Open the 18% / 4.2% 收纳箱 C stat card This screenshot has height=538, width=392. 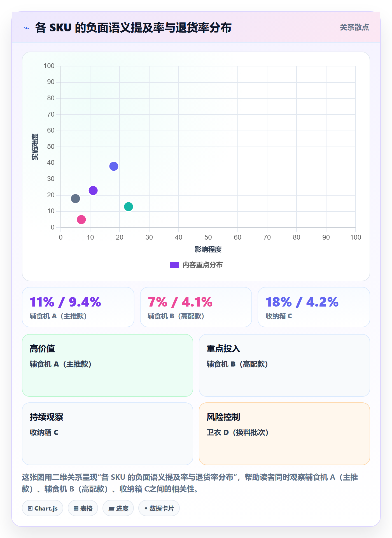click(314, 307)
